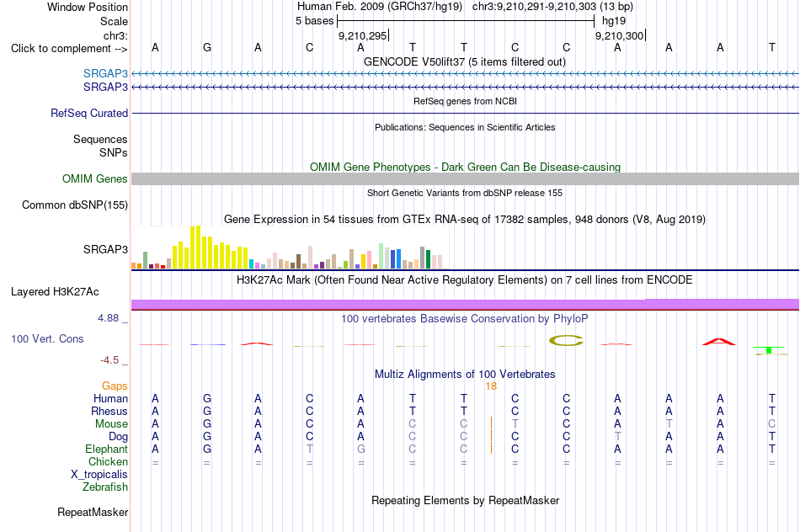Open the 100 vertebrates PhyloP track title
The image size is (800, 532).
465,319
